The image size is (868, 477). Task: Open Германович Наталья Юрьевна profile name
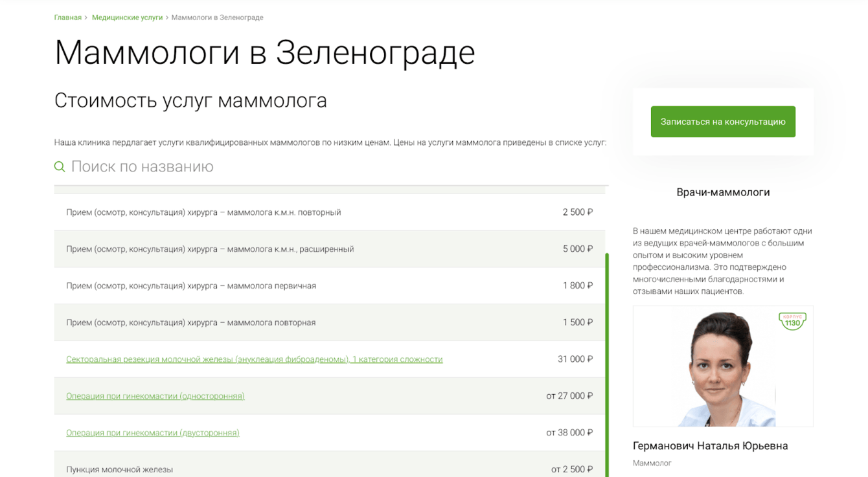click(x=710, y=446)
